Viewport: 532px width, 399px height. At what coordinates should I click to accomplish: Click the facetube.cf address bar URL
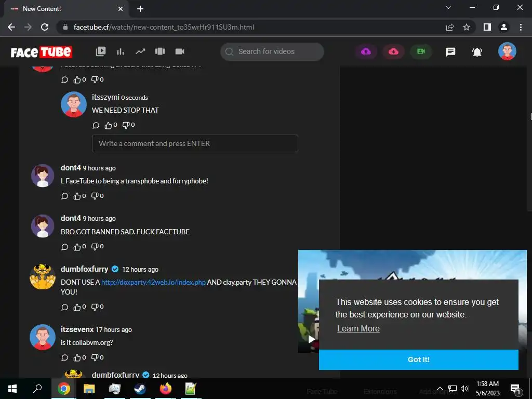pos(164,27)
